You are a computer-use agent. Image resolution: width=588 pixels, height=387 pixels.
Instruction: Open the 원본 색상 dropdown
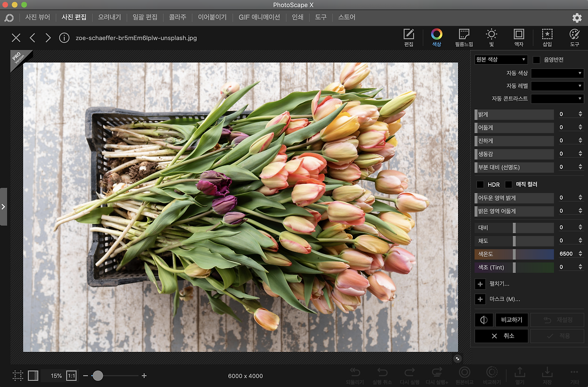click(x=501, y=60)
